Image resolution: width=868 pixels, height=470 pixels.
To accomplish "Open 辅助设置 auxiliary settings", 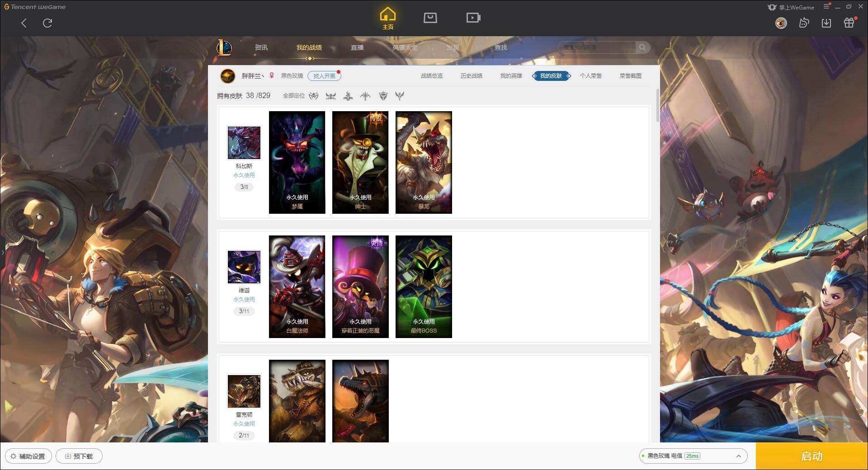I will click(x=28, y=456).
